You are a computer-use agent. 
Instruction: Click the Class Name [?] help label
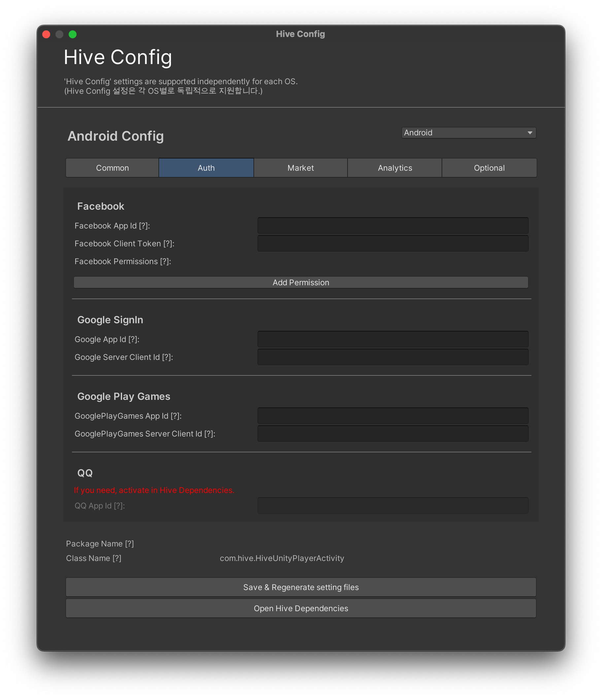pos(93,558)
